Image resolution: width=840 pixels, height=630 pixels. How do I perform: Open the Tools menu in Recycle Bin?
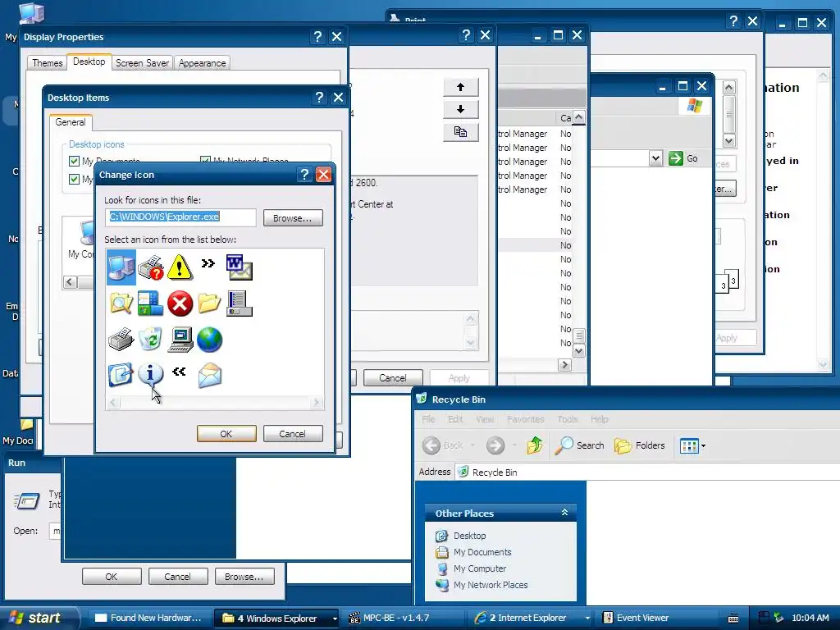click(568, 419)
